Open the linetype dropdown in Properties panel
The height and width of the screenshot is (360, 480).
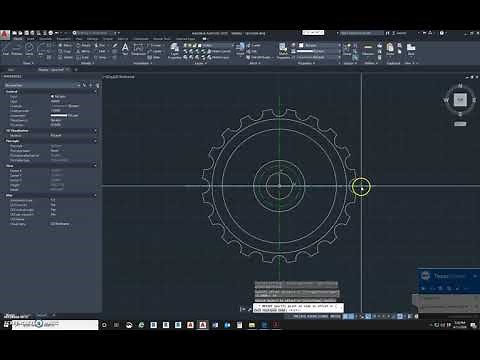(319, 57)
